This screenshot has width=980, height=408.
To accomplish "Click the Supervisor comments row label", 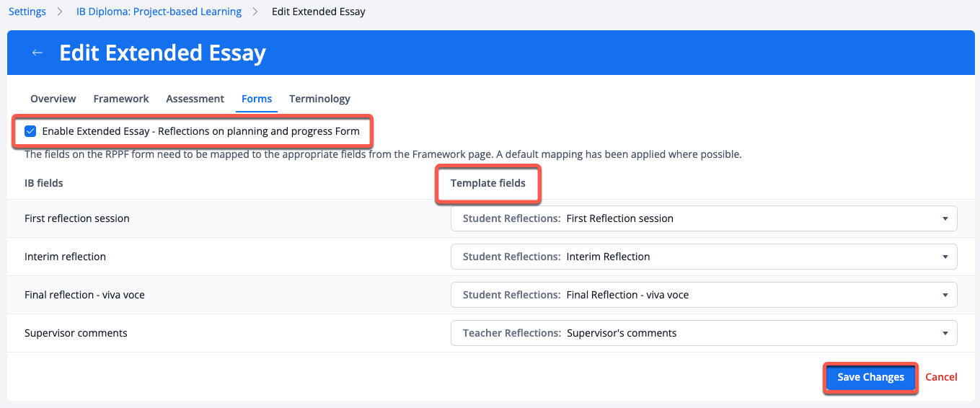I will (76, 333).
